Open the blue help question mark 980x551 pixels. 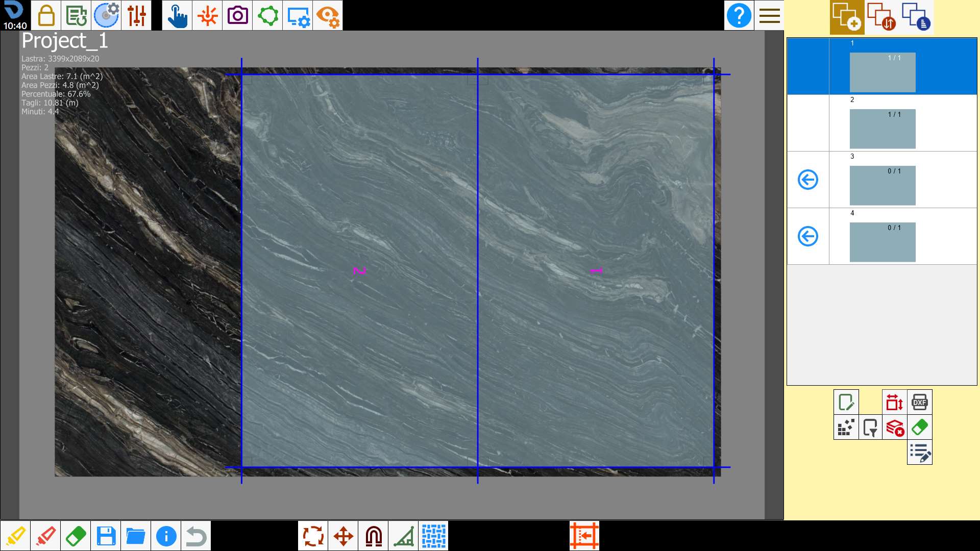[x=739, y=15]
